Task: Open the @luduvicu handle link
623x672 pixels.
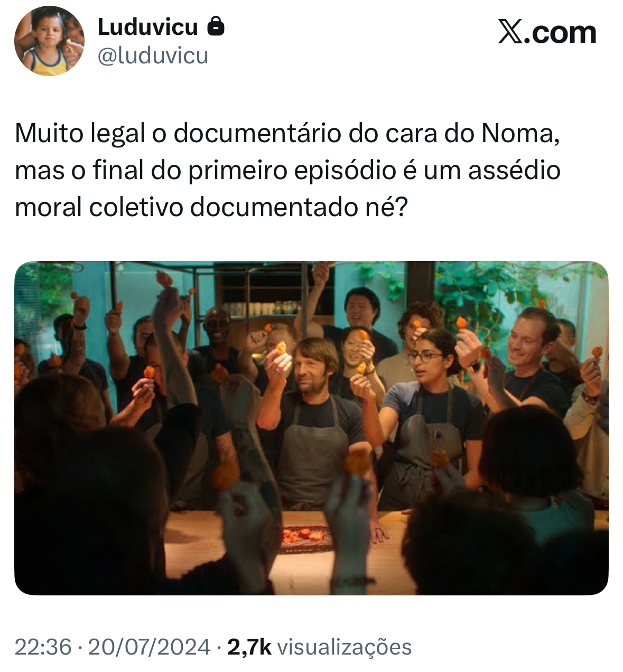Action: [153, 55]
